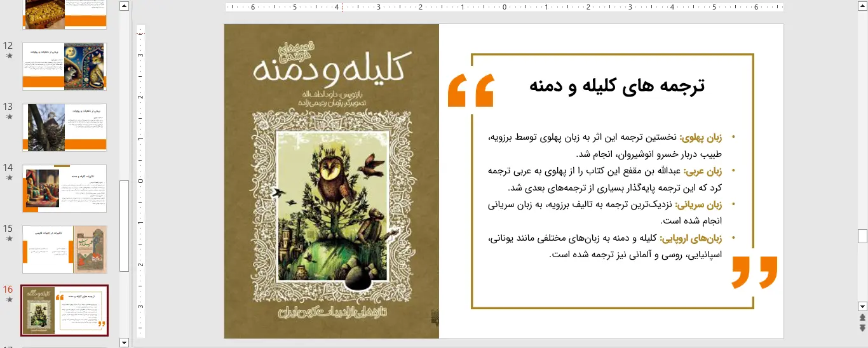Click the slide number 12 label

(8, 46)
